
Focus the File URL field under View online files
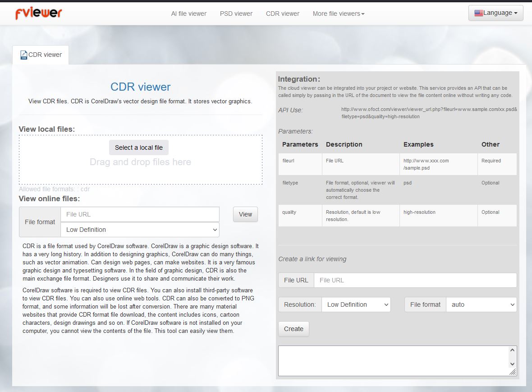click(x=140, y=215)
